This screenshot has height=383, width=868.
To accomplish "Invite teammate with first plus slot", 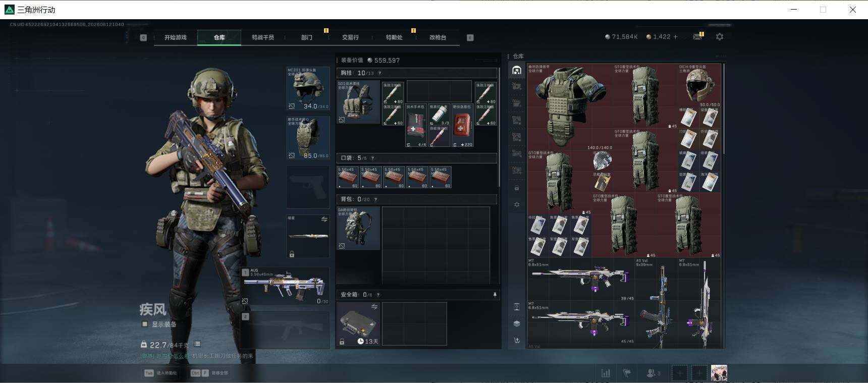I will pos(680,373).
